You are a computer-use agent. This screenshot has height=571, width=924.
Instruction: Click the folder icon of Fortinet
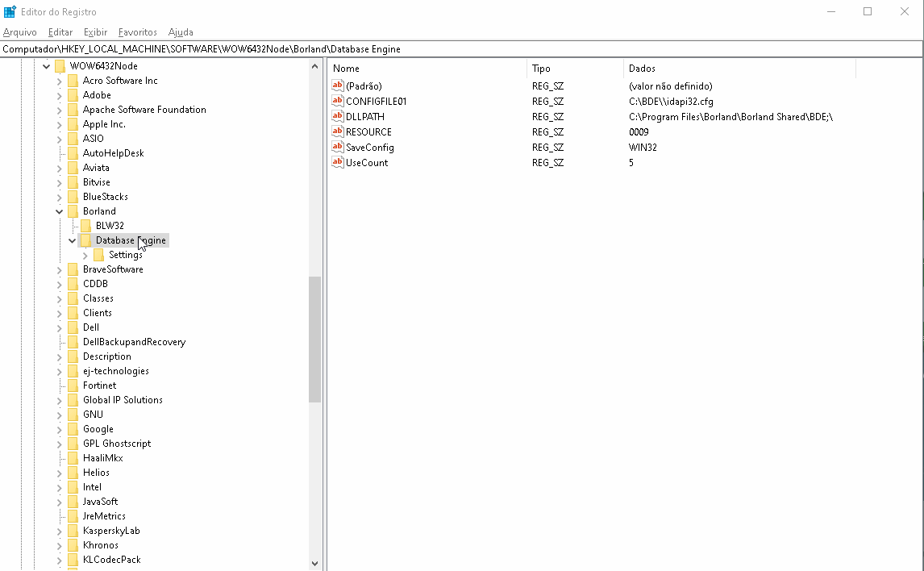click(73, 386)
